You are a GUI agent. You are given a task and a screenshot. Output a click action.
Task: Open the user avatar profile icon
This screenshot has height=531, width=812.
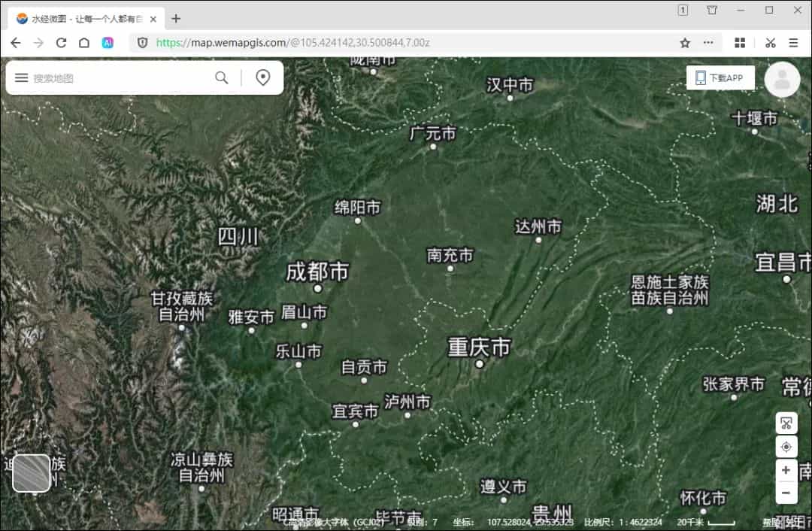[782, 78]
